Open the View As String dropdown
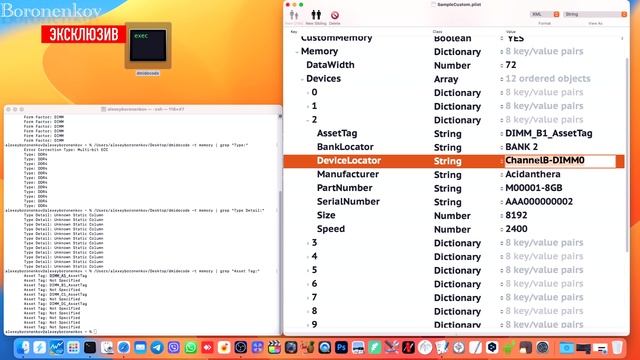Image resolution: width=640 pixels, height=360 pixels. [x=595, y=14]
